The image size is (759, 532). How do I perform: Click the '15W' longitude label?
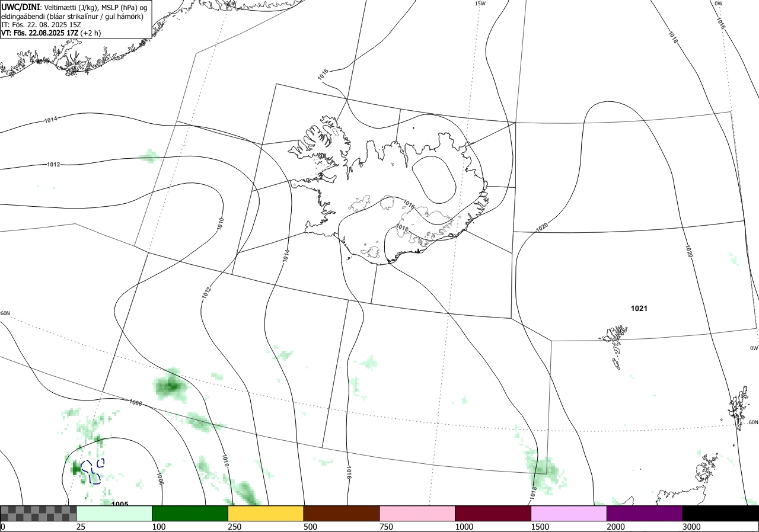480,4
